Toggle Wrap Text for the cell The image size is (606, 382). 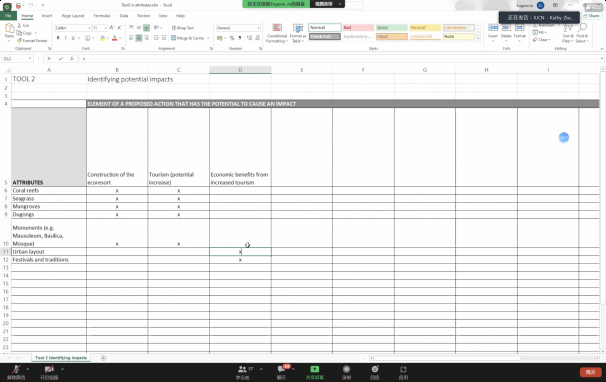pos(182,28)
